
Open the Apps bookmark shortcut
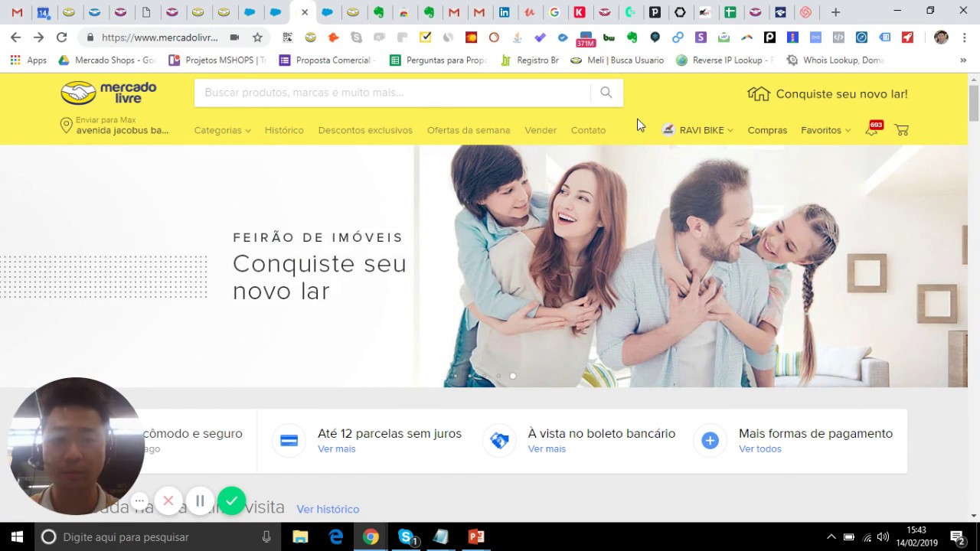pos(28,60)
